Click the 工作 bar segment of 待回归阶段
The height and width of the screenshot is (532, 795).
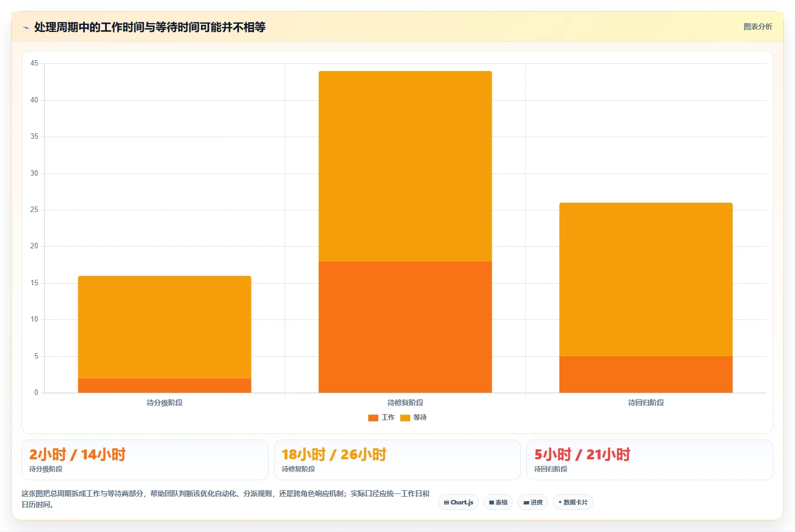coord(646,374)
